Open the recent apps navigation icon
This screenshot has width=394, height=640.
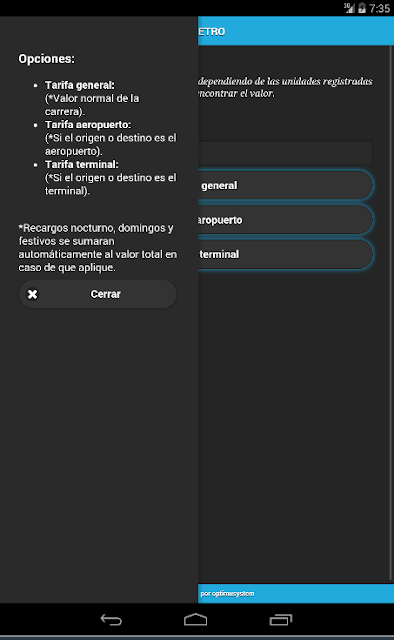[x=281, y=620]
